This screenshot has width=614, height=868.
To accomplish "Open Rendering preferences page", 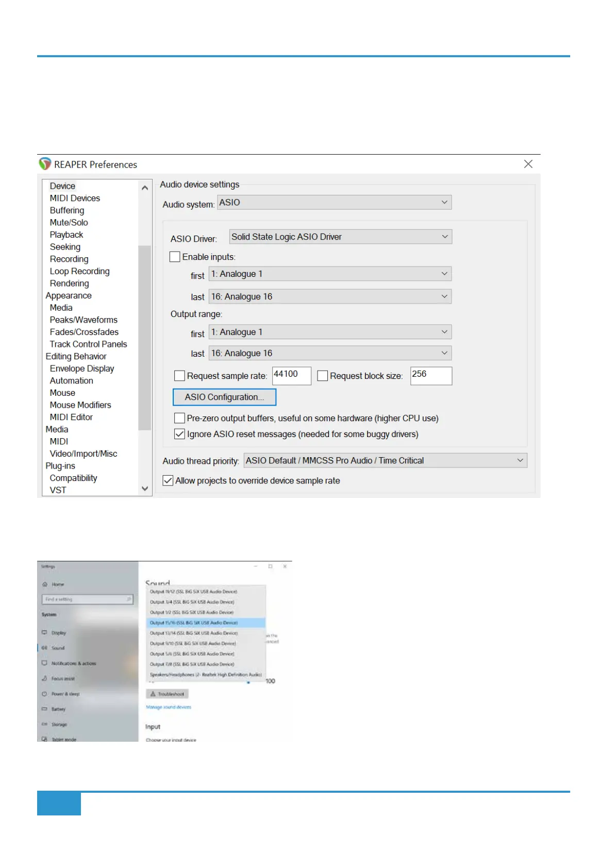I will point(70,283).
